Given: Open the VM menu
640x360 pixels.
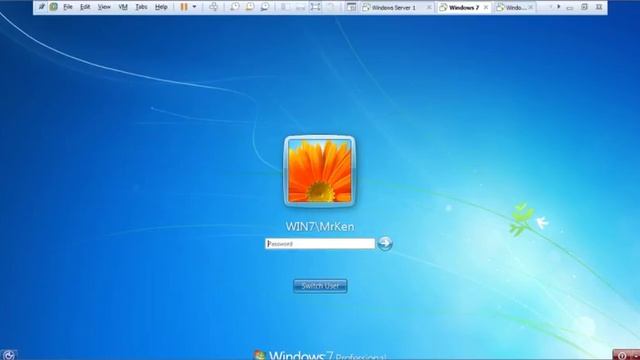Looking at the screenshot, I should pyautogui.click(x=123, y=7).
